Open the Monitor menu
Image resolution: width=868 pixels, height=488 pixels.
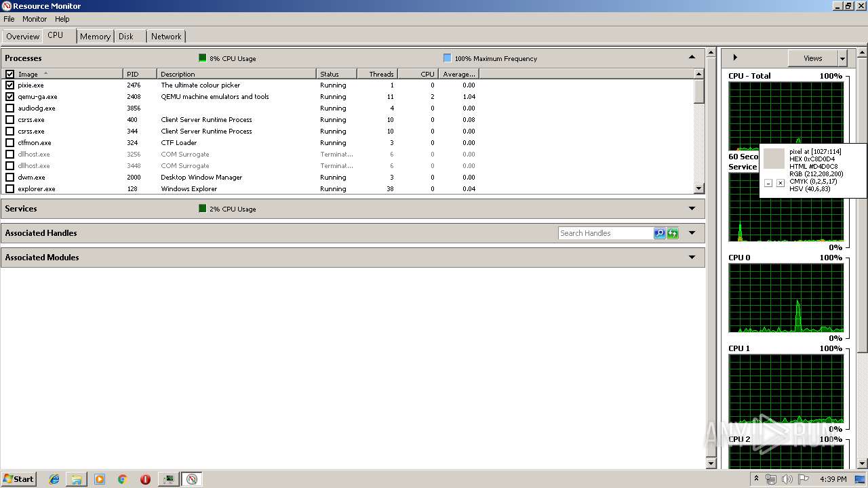point(35,19)
